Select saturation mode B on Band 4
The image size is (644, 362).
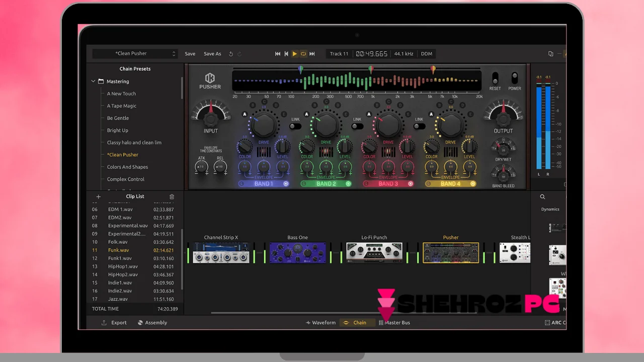click(x=440, y=106)
